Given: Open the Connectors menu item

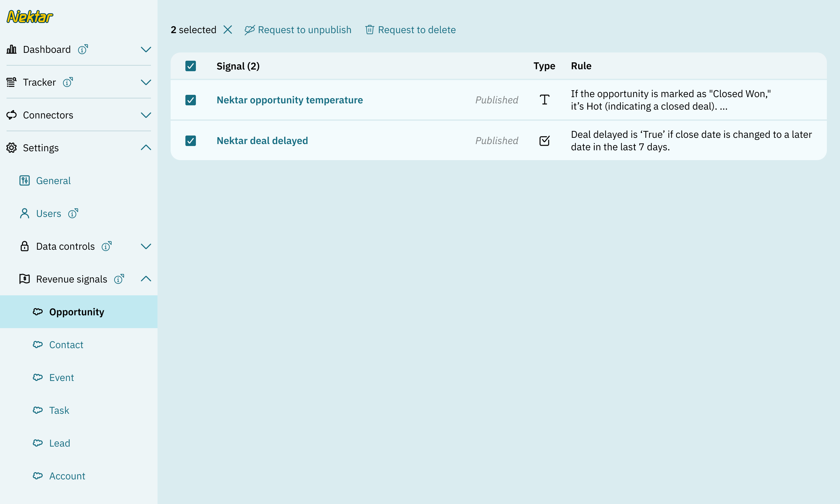Looking at the screenshot, I should [x=48, y=115].
